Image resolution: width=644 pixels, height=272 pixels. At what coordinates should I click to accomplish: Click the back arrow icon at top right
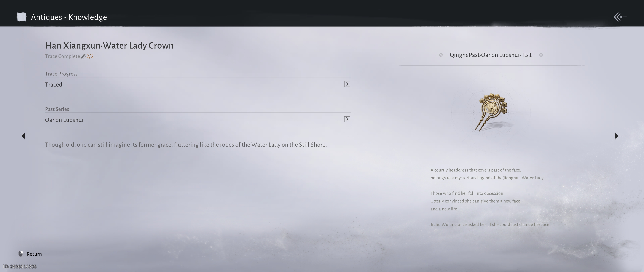coord(619,17)
